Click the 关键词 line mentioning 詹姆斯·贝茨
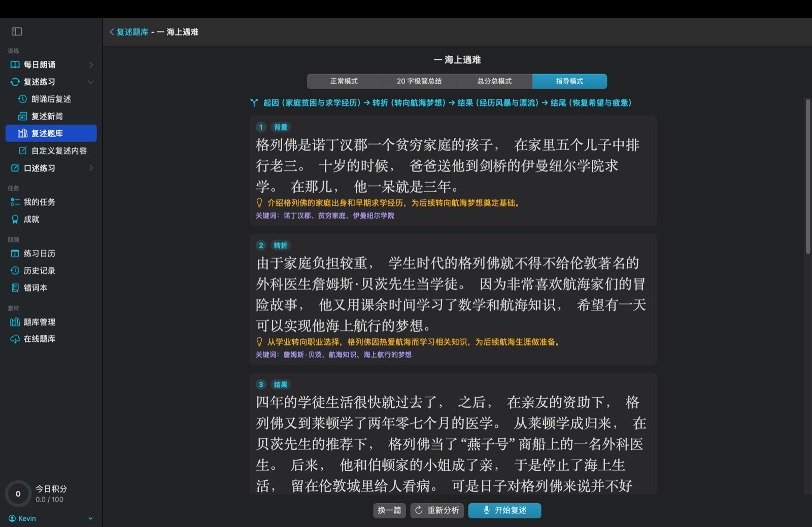This screenshot has width=812, height=527. [x=333, y=355]
